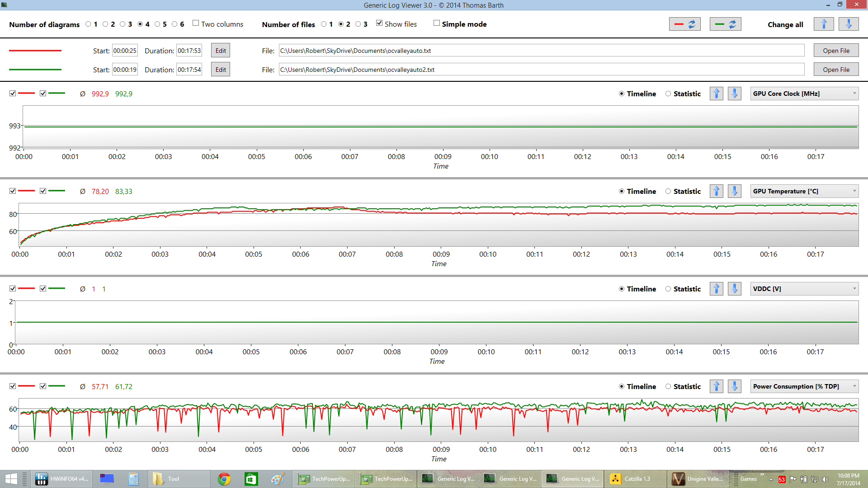This screenshot has width=868, height=488.
Task: Open Paint taskbar icon
Action: [x=278, y=479]
